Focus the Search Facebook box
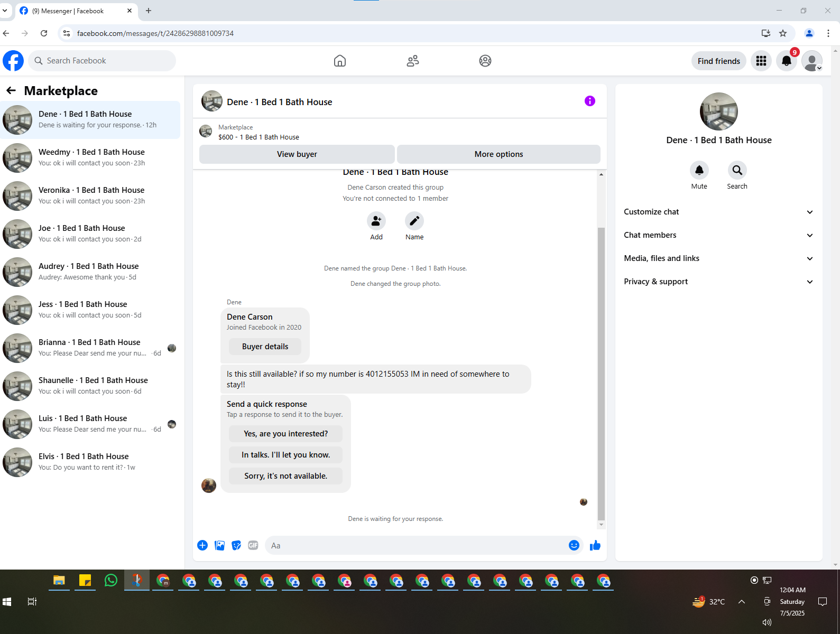 tap(102, 61)
